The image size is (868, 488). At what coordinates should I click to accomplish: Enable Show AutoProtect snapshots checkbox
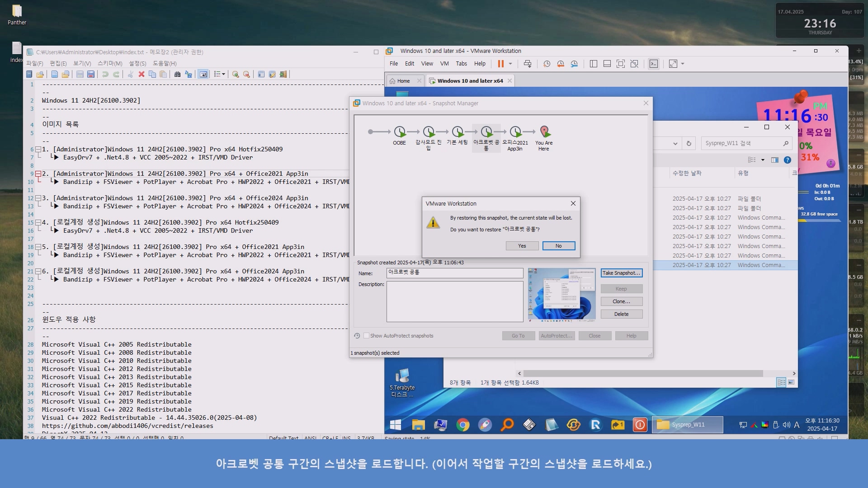[x=367, y=336]
